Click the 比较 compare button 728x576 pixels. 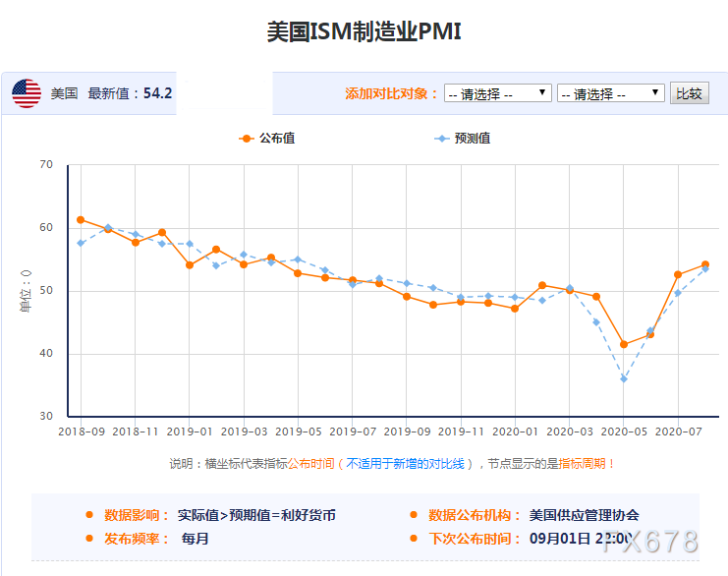coord(689,93)
